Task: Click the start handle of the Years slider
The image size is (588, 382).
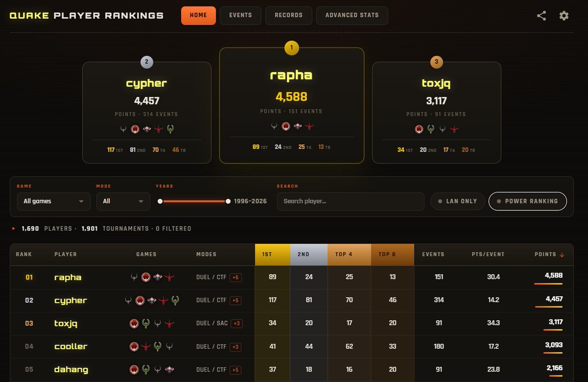Action: [160, 201]
